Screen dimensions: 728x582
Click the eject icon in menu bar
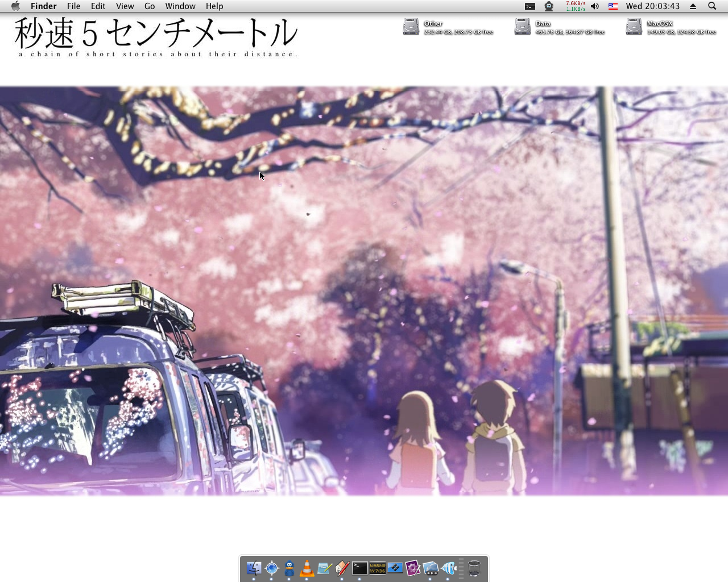693,6
